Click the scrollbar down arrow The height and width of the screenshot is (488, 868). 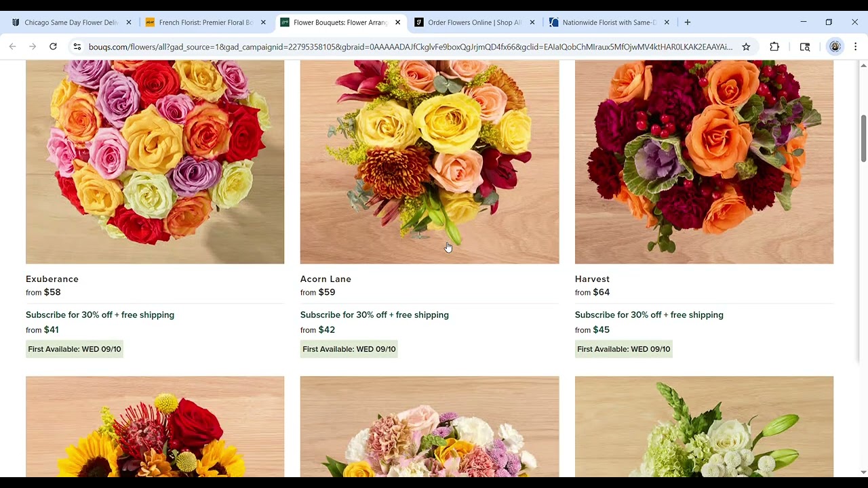click(863, 472)
